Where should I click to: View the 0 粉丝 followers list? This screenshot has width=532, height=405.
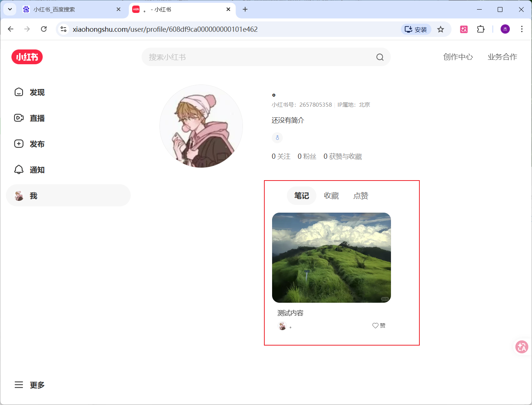[307, 157]
